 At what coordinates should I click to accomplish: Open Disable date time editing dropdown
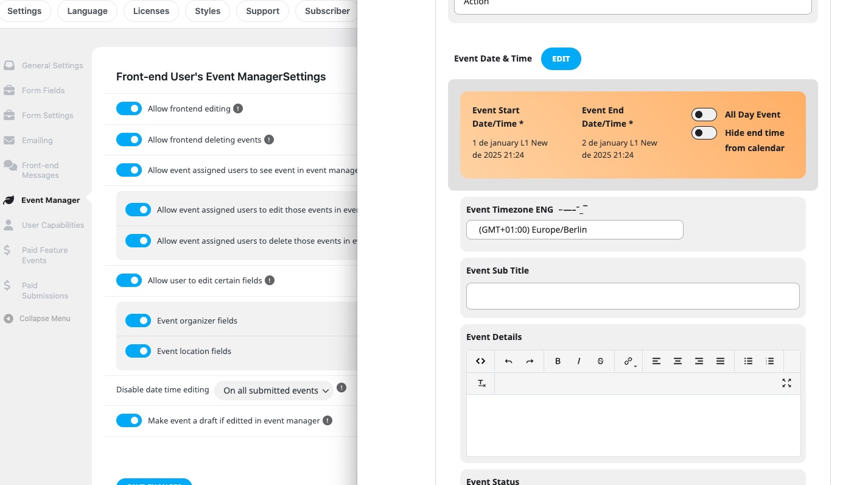pyautogui.click(x=274, y=391)
